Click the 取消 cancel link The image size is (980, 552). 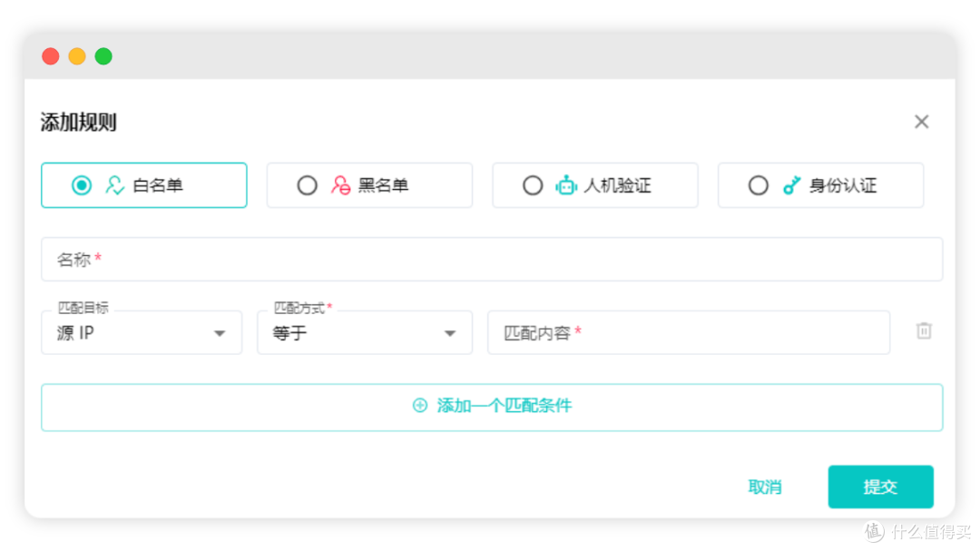(764, 487)
